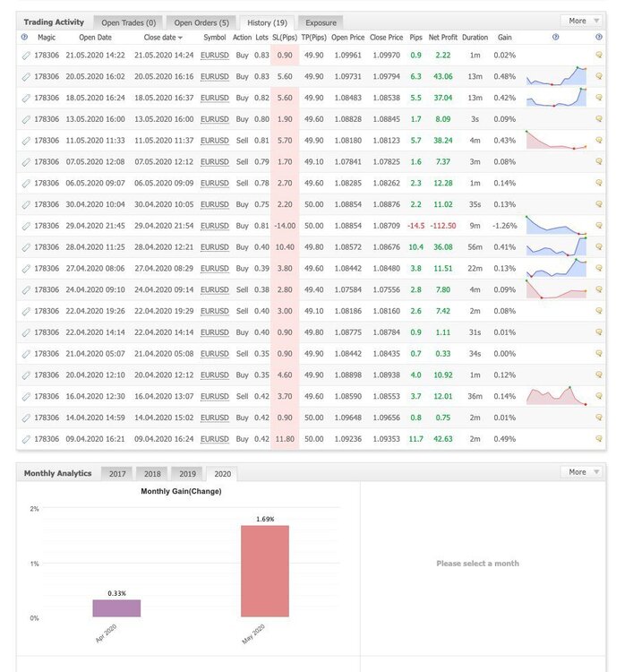
Task: Sort by Open Date column header
Action: coord(95,38)
